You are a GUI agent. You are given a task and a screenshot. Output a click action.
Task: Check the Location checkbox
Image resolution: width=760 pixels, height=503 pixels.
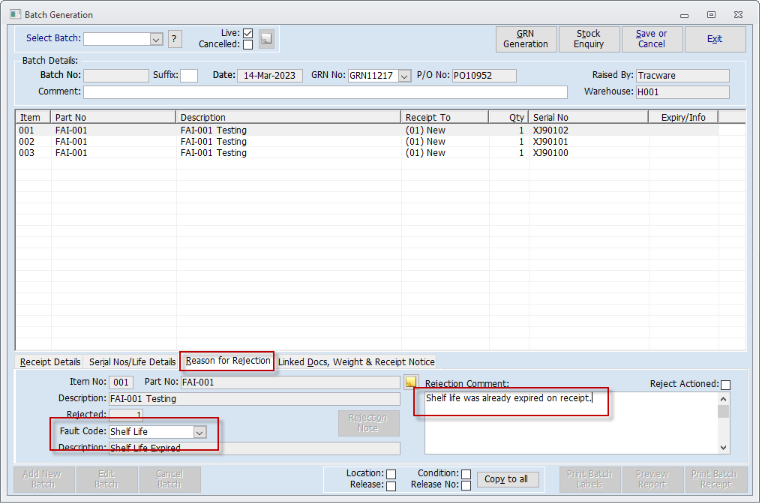pyautogui.click(x=391, y=474)
